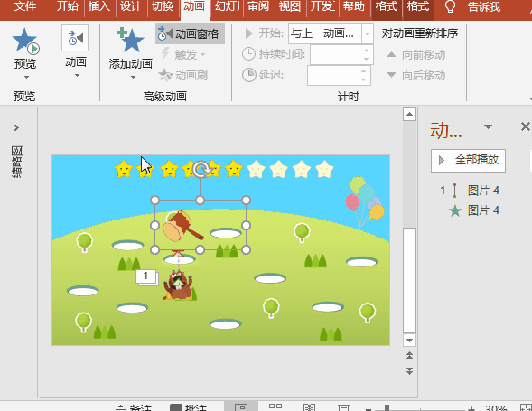Click the Animation Painter button
Viewport: 532px width, 411px height.
183,75
